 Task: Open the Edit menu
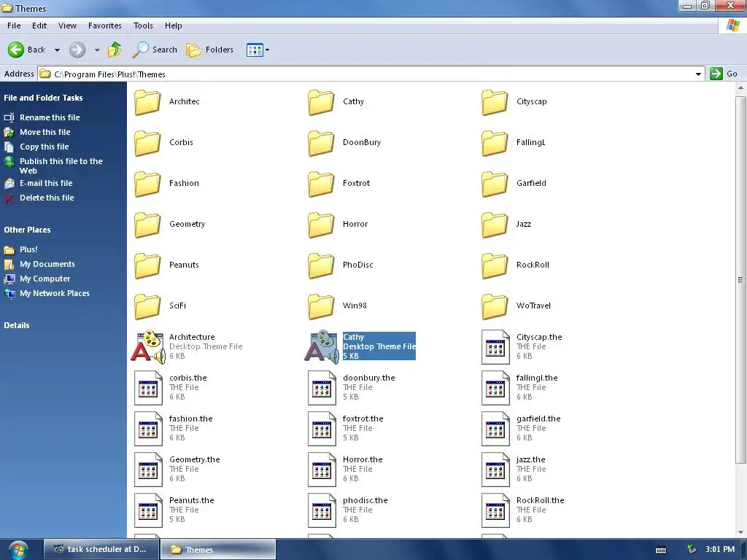pos(39,26)
